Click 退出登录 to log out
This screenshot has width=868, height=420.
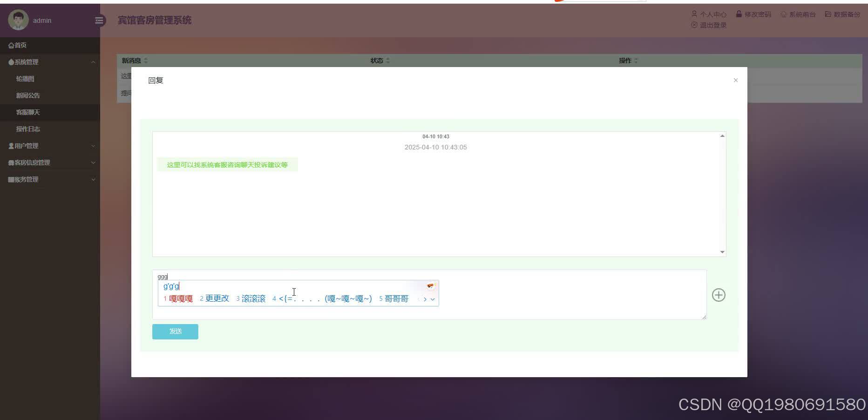[x=709, y=25]
